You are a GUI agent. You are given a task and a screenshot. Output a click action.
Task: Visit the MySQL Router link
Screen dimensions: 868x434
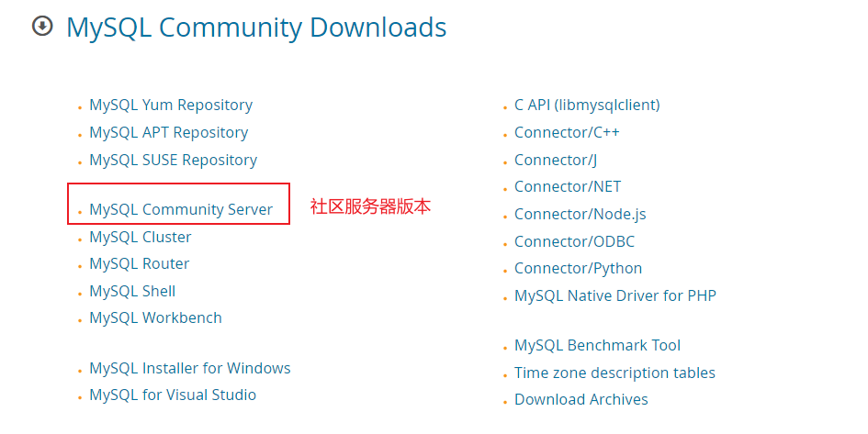click(140, 263)
